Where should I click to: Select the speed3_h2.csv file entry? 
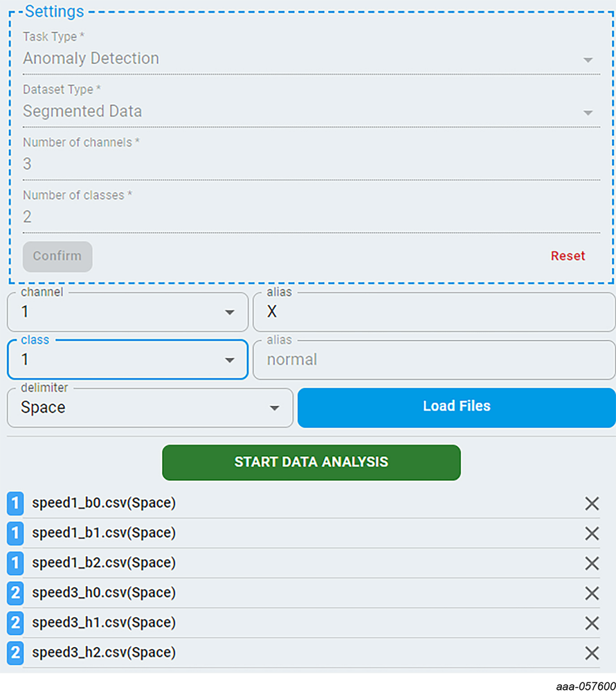click(104, 653)
